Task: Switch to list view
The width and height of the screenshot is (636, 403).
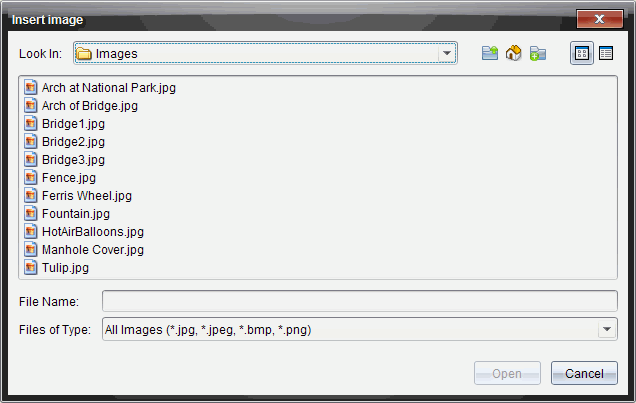Action: click(581, 54)
